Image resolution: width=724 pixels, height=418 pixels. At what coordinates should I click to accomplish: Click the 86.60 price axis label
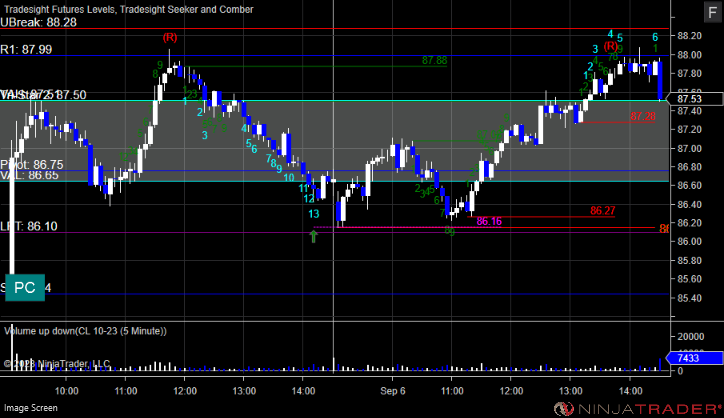pos(689,185)
